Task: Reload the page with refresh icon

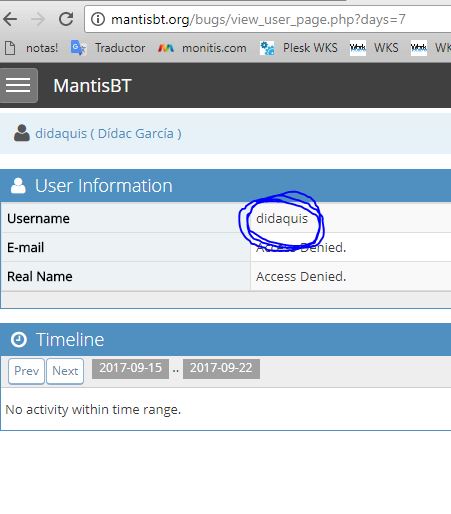Action: tap(66, 19)
